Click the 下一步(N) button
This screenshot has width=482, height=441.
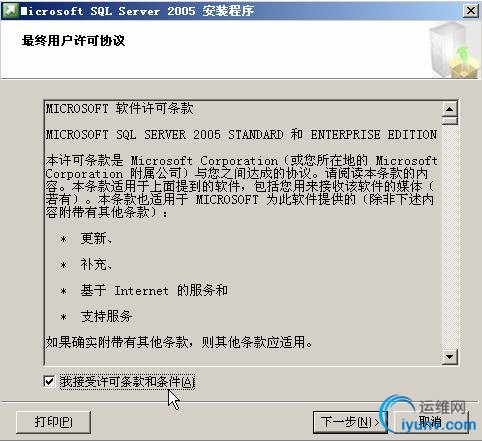pos(350,422)
